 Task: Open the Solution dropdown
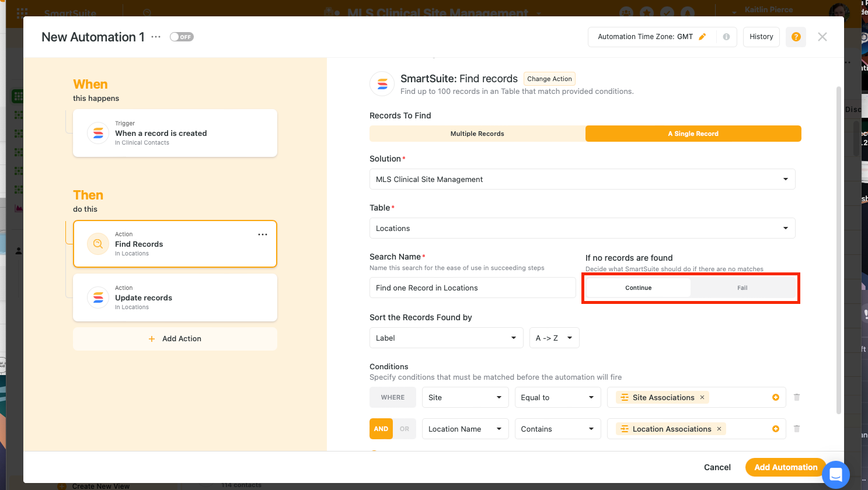point(583,179)
